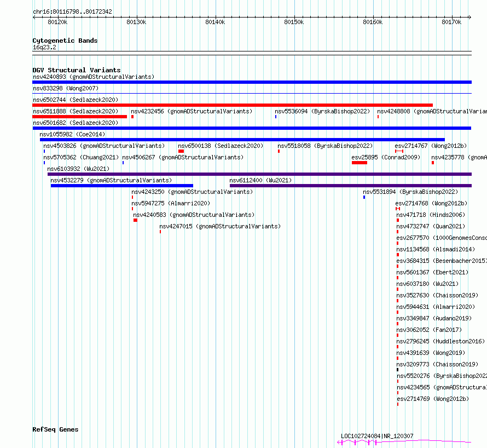Click nsv4732747 (Quan2021) label
The width and height of the screenshot is (487, 448).
coord(431,226)
